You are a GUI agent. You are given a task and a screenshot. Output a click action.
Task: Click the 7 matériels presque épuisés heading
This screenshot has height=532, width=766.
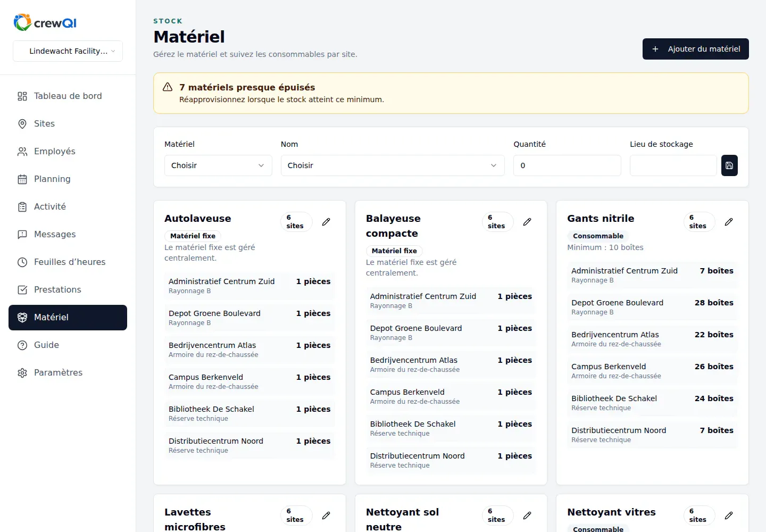[247, 87]
